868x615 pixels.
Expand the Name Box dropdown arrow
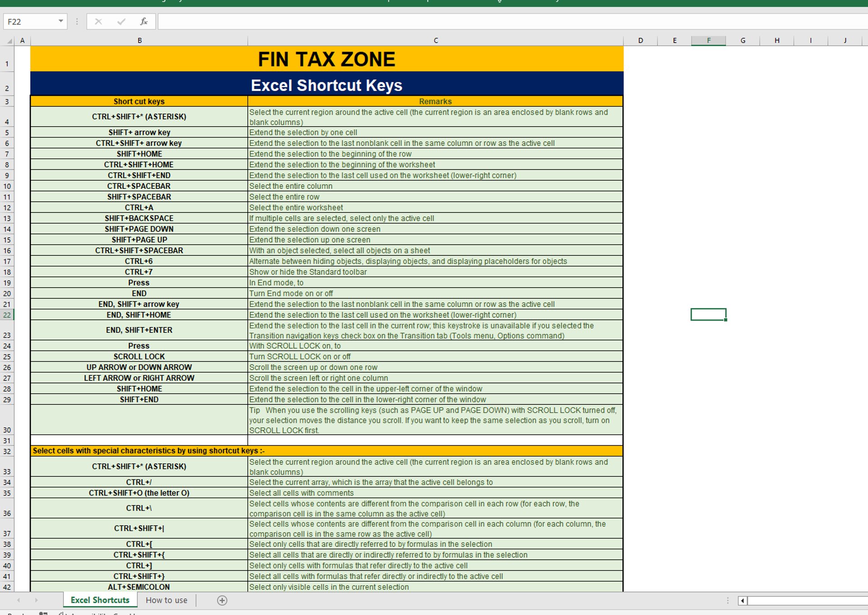pos(61,21)
